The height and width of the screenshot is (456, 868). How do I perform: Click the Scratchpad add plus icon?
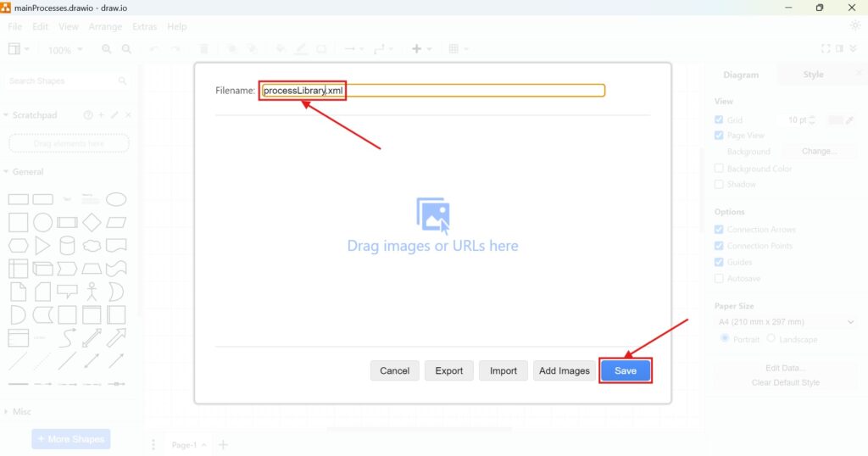[x=101, y=115]
